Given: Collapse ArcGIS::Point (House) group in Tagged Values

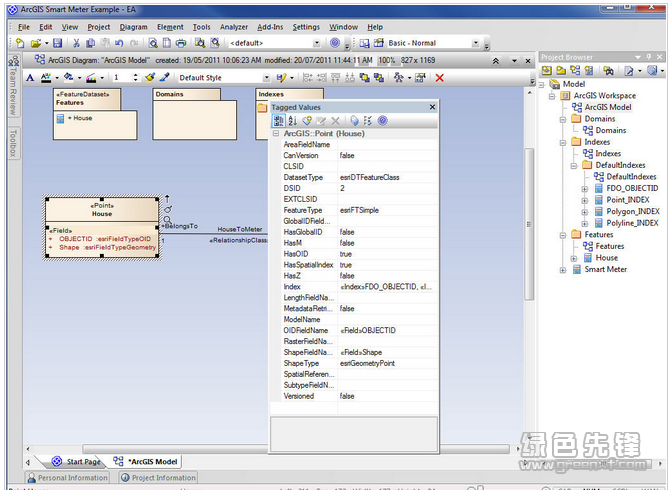Looking at the screenshot, I should click(x=276, y=133).
